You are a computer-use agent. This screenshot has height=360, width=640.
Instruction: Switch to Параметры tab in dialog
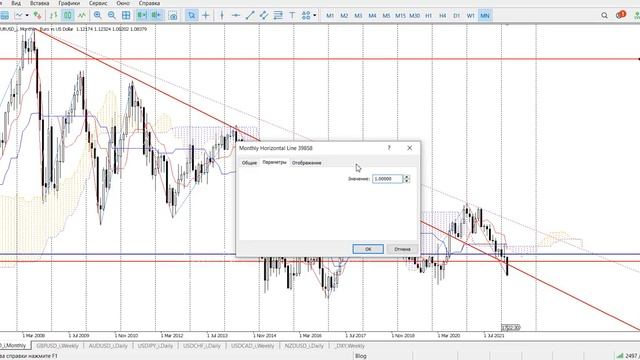274,162
